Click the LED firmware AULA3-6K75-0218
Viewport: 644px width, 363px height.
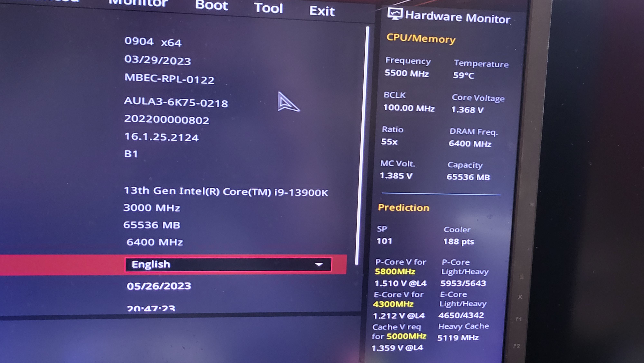(x=176, y=102)
